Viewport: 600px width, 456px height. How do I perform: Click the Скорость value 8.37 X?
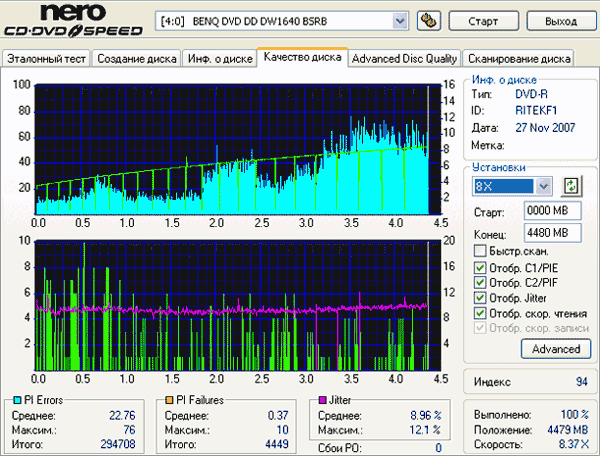tap(574, 444)
